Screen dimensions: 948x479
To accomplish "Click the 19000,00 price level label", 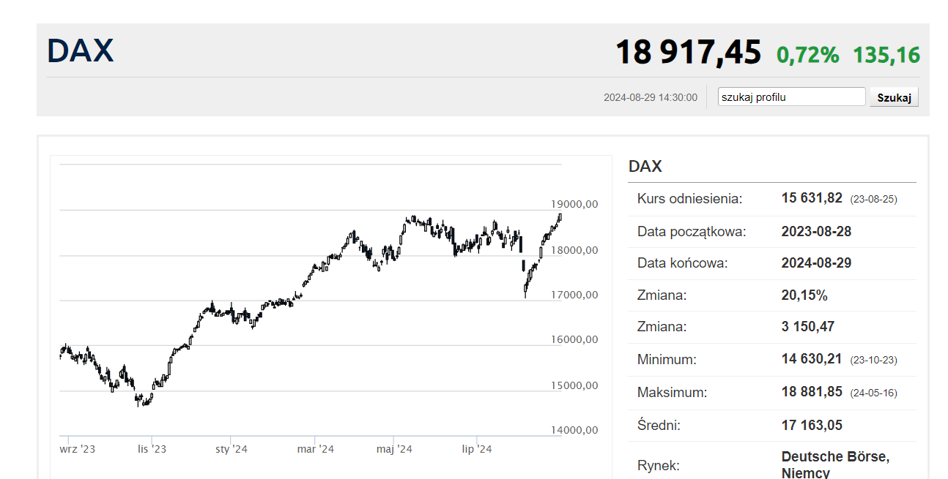I will pos(574,204).
